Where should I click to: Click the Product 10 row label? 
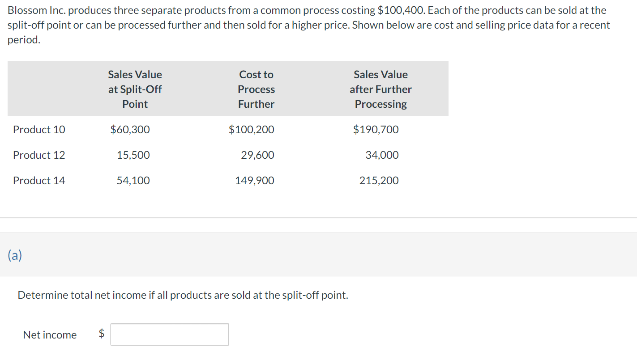39,130
